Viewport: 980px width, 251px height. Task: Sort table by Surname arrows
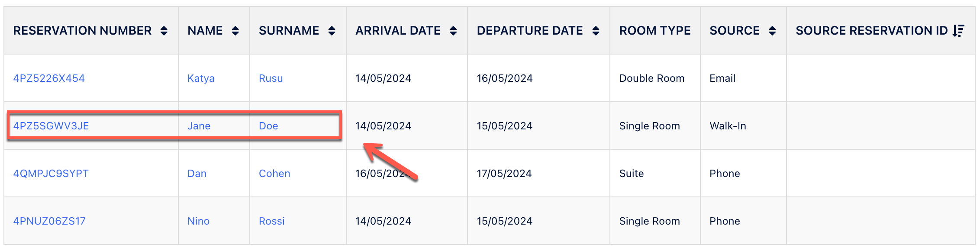click(x=332, y=31)
